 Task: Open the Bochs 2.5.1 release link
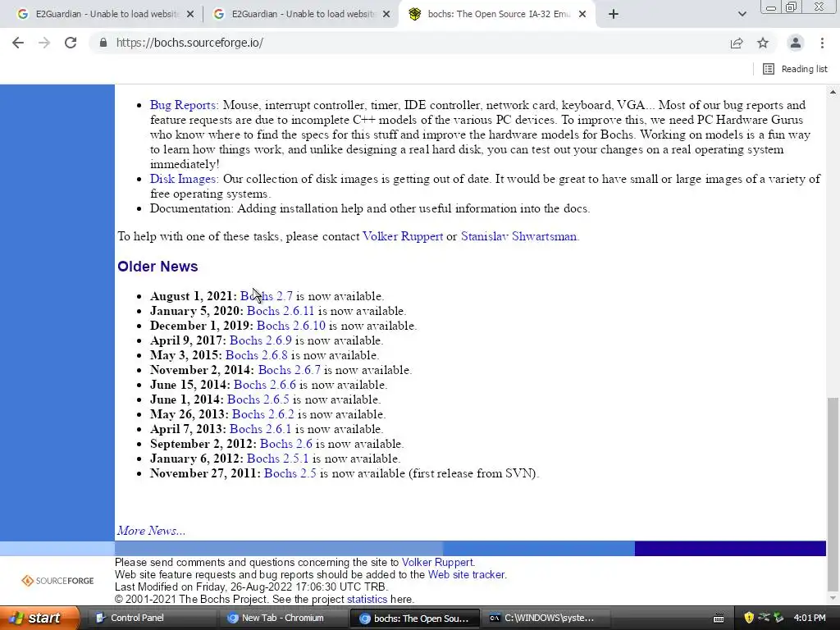pos(277,459)
